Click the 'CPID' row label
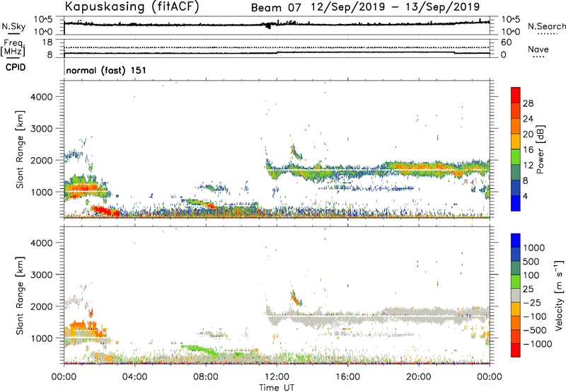Image resolution: width=566 pixels, height=392 pixels. [16, 67]
